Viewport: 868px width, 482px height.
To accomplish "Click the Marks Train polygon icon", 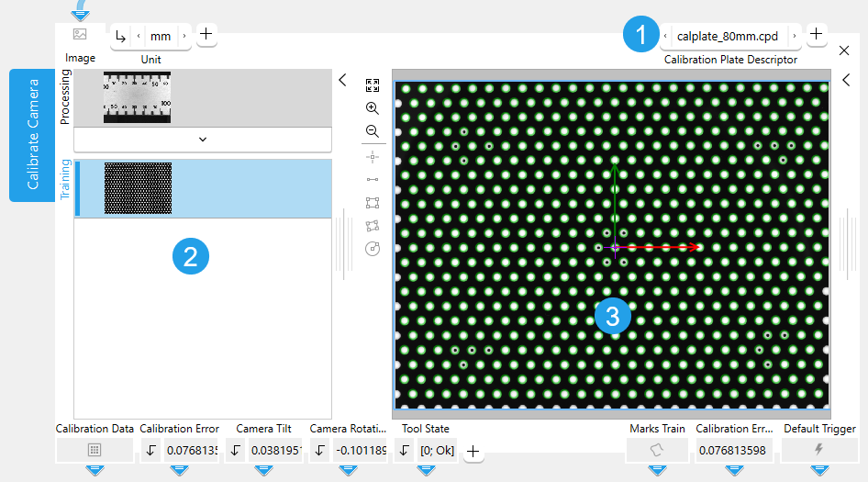I will click(657, 450).
